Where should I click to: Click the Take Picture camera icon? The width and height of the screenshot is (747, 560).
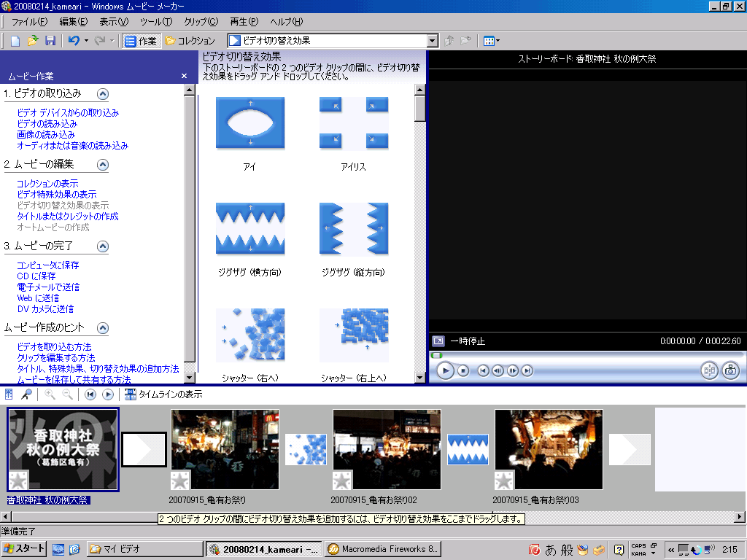tap(730, 371)
